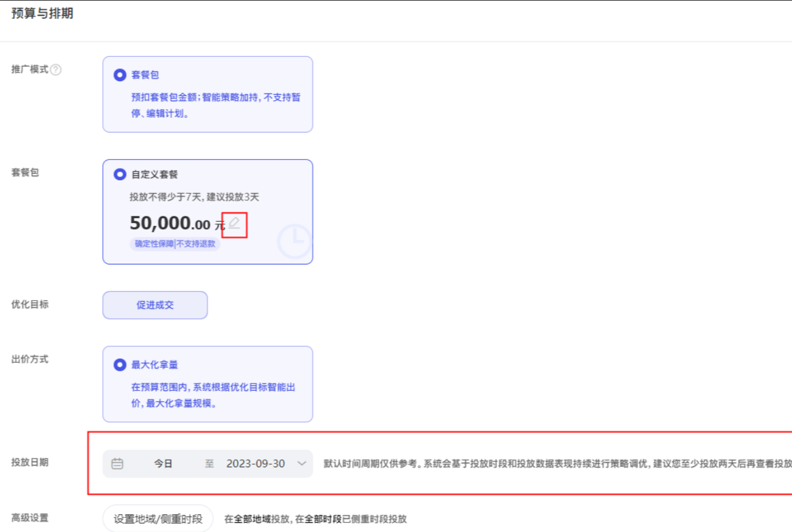Click the 今日 start date field
Screen dimensions: 792x532
(163, 464)
